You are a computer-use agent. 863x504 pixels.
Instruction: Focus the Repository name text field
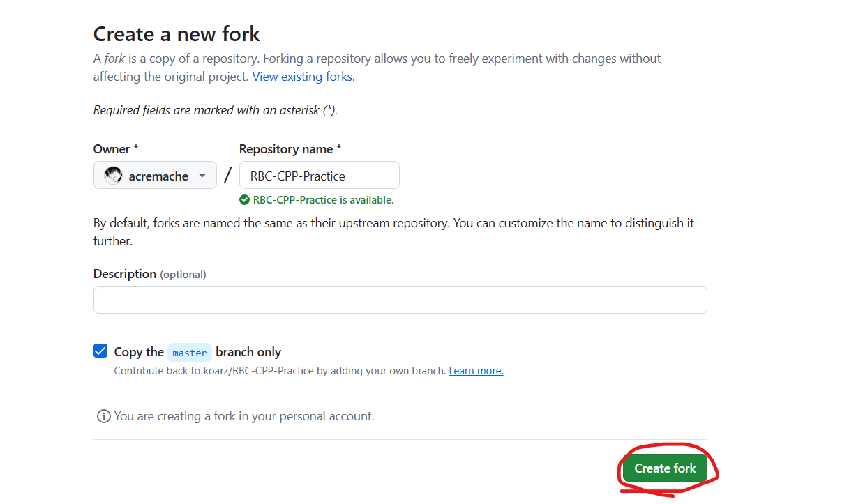pyautogui.click(x=320, y=176)
